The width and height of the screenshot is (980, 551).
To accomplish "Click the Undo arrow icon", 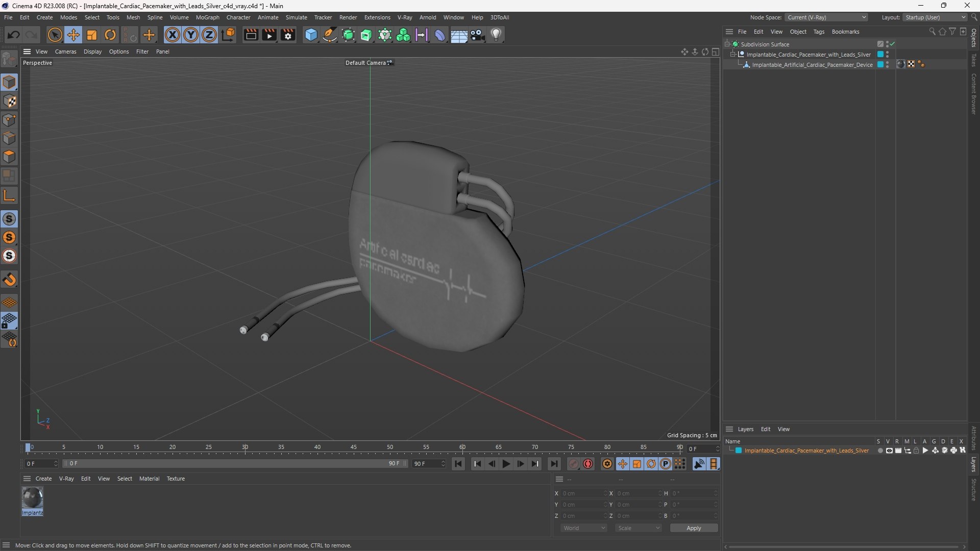I will coord(14,35).
